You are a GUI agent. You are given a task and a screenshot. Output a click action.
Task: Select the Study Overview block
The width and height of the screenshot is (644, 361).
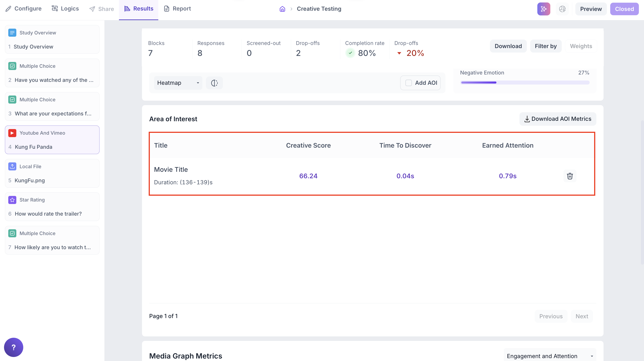(52, 40)
